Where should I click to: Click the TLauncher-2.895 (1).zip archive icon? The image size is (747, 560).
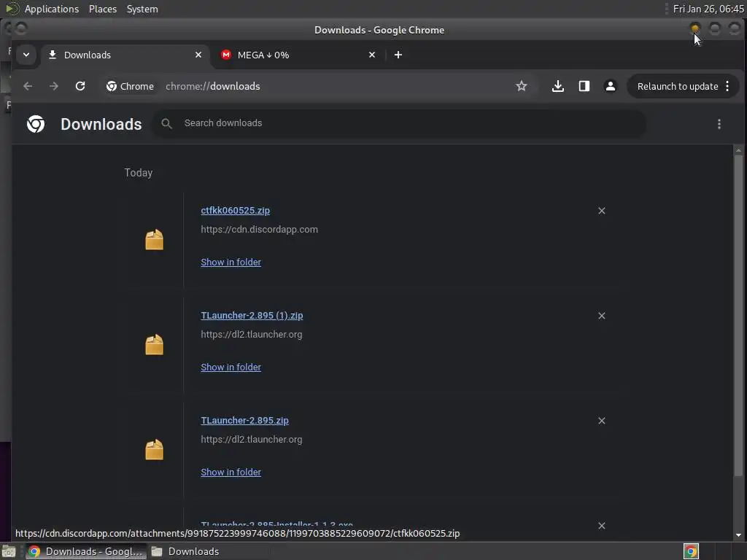[155, 345]
